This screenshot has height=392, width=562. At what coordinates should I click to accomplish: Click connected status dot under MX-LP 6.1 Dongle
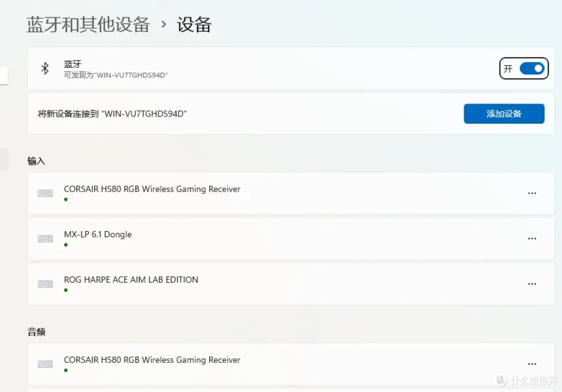pos(66,245)
